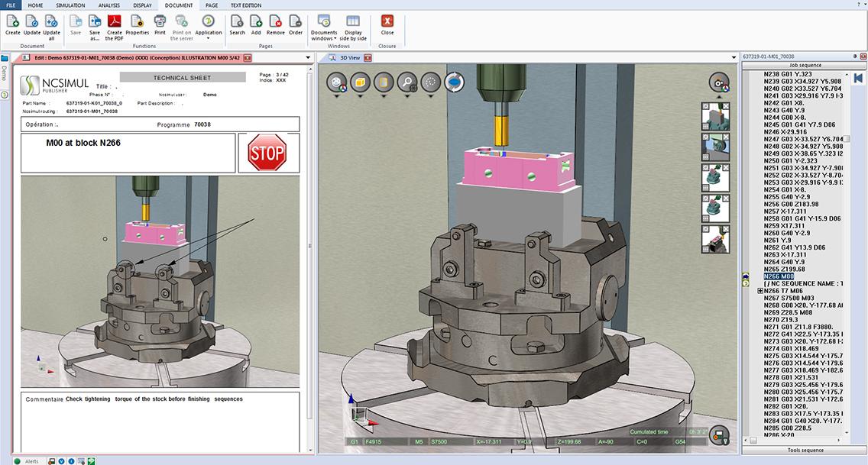Click the red Close document button

(387, 21)
